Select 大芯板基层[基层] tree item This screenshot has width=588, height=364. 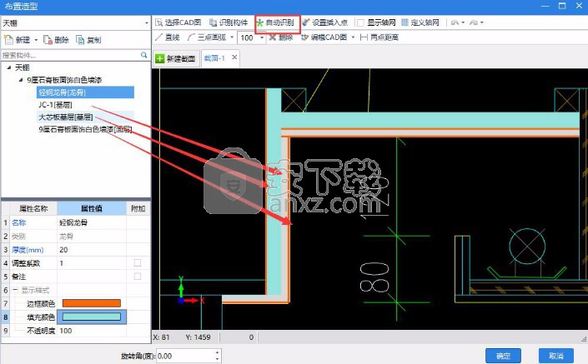point(66,117)
